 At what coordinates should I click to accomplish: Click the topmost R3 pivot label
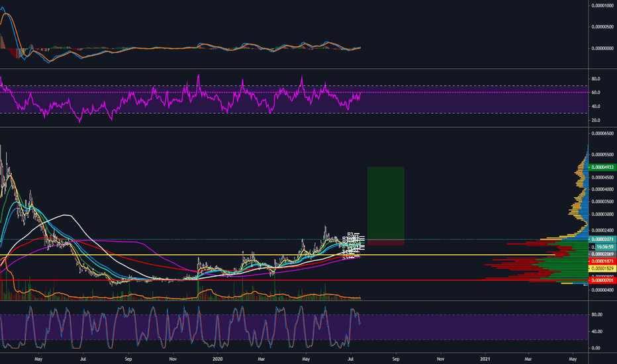350,234
